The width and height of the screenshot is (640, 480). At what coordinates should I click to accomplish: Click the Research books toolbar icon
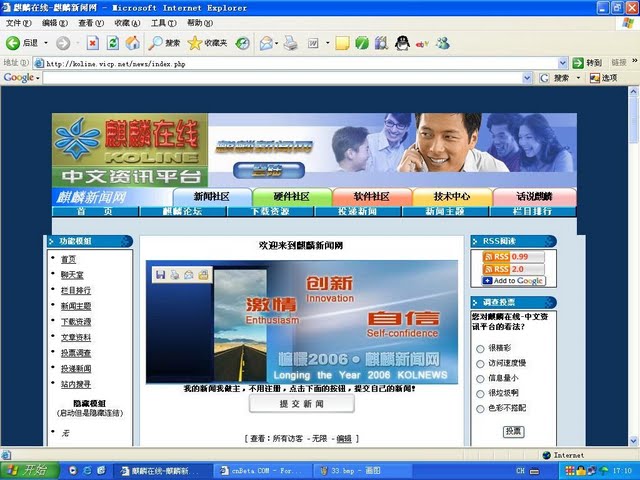pyautogui.click(x=381, y=43)
